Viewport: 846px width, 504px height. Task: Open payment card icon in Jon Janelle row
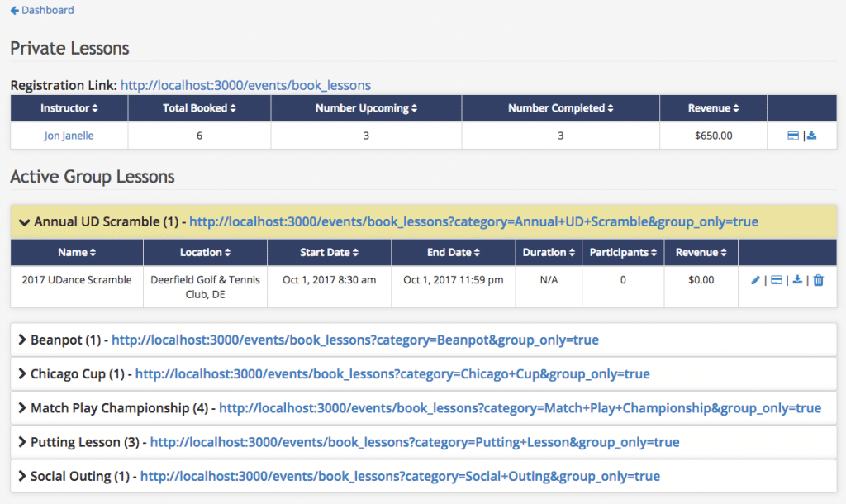pos(792,136)
